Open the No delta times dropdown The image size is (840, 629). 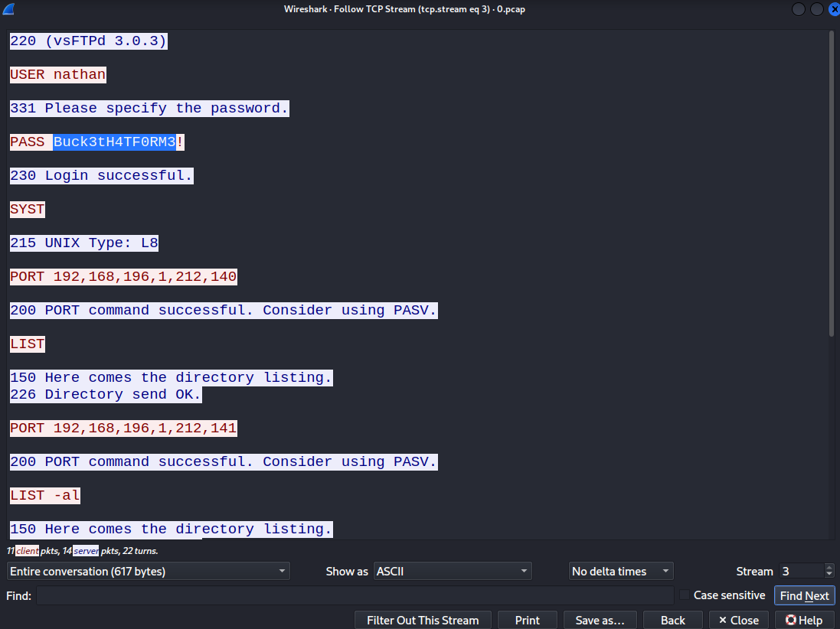(x=620, y=571)
